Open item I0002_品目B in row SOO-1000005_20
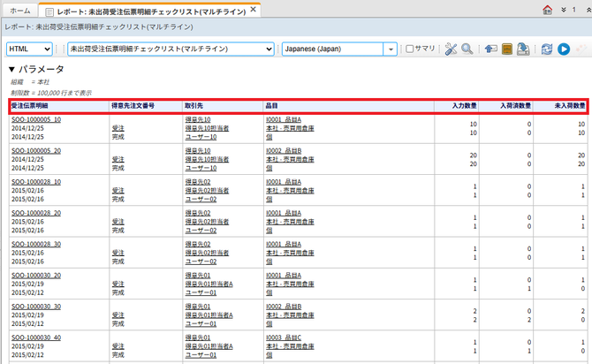This screenshot has height=364, width=592. pyautogui.click(x=284, y=151)
